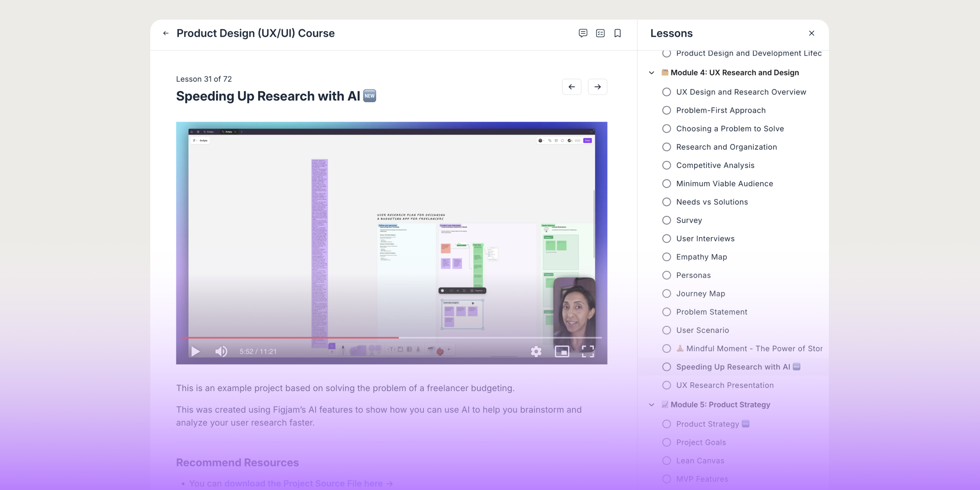
Task: Open the comments icon in the header
Action: [583, 33]
